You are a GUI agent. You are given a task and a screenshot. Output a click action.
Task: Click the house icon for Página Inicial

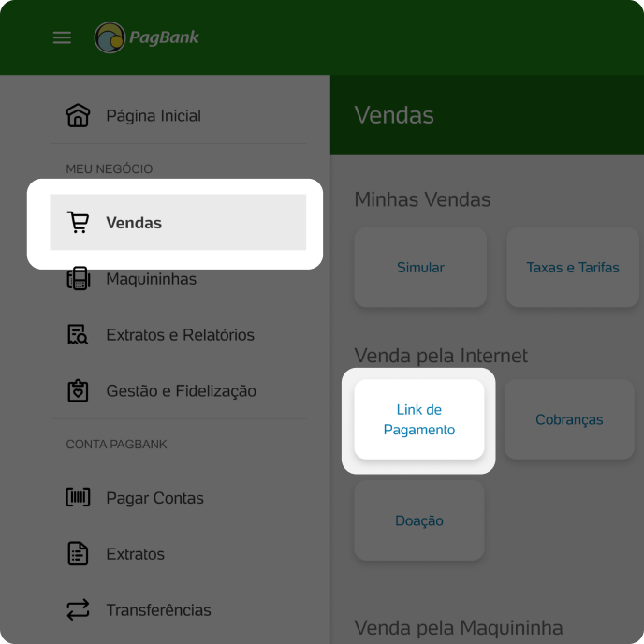point(78,115)
